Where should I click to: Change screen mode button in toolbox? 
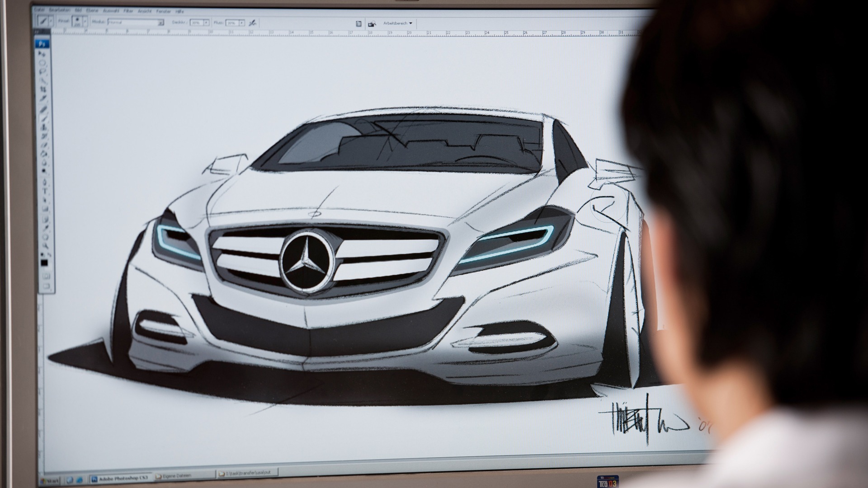tap(47, 286)
